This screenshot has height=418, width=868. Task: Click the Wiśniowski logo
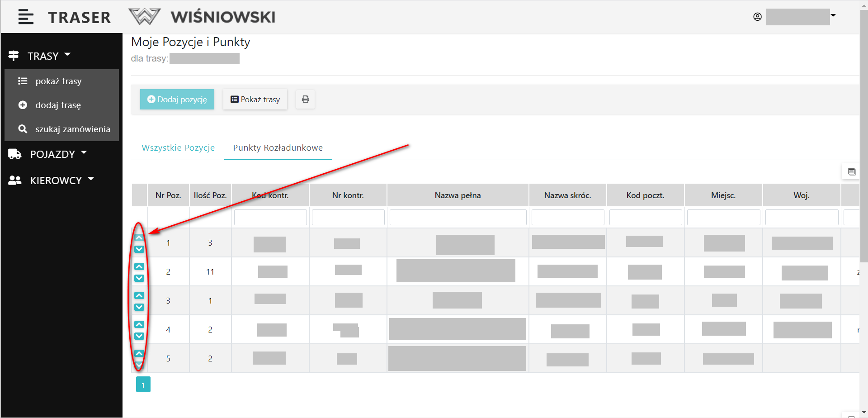(202, 17)
